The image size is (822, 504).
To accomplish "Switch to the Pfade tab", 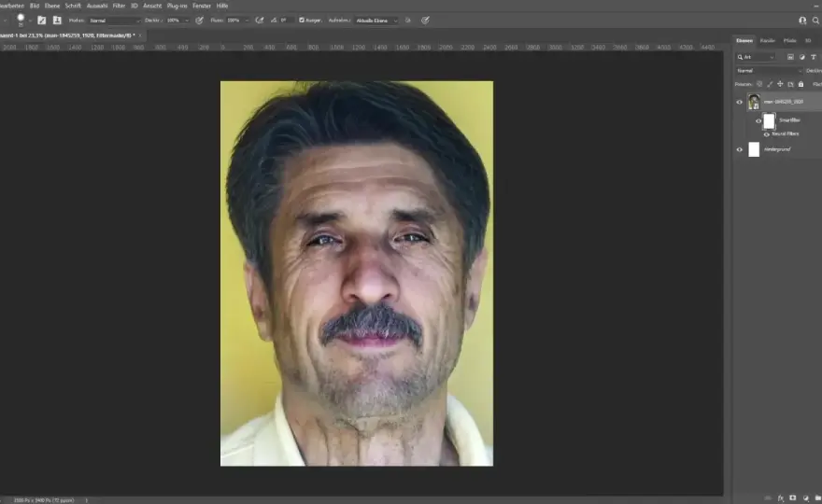I will [x=789, y=40].
